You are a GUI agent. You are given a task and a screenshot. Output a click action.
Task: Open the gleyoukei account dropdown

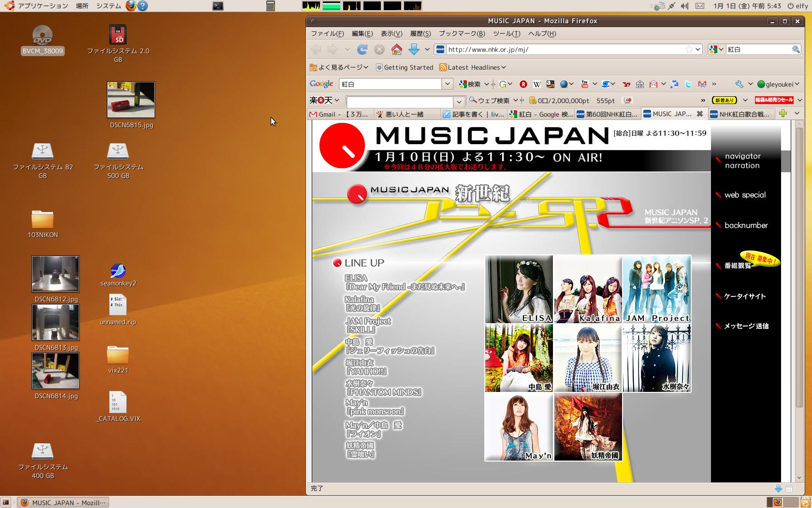point(778,84)
